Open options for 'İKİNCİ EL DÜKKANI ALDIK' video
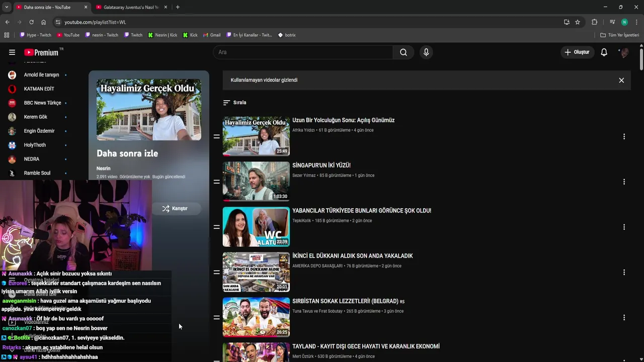Screen dimensions: 644x362 pyautogui.click(x=624, y=273)
